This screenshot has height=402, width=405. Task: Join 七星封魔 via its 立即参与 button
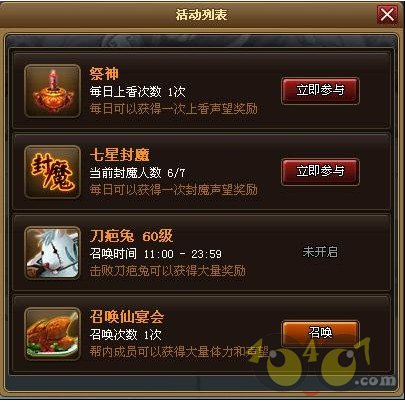pos(320,172)
